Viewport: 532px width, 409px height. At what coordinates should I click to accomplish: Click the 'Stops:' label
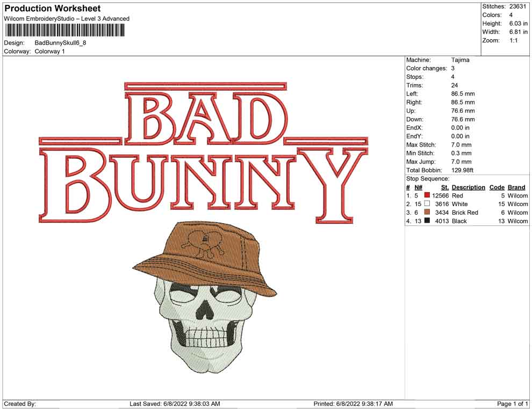pos(415,77)
